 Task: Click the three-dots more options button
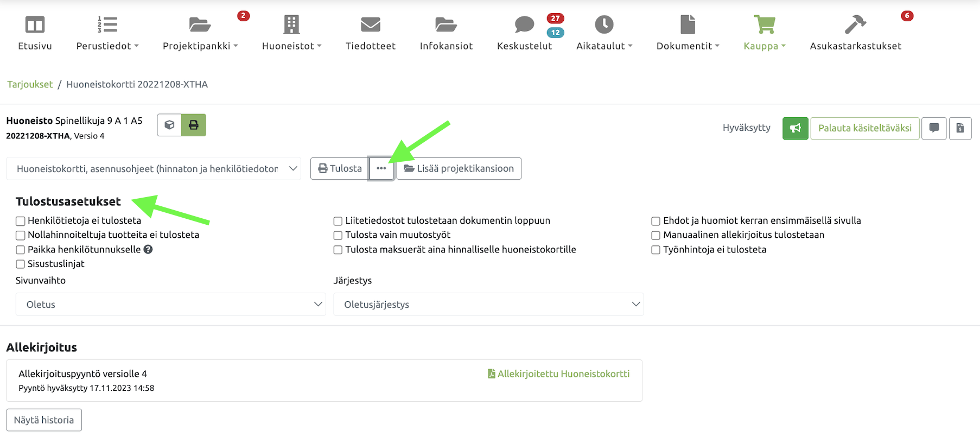(381, 168)
